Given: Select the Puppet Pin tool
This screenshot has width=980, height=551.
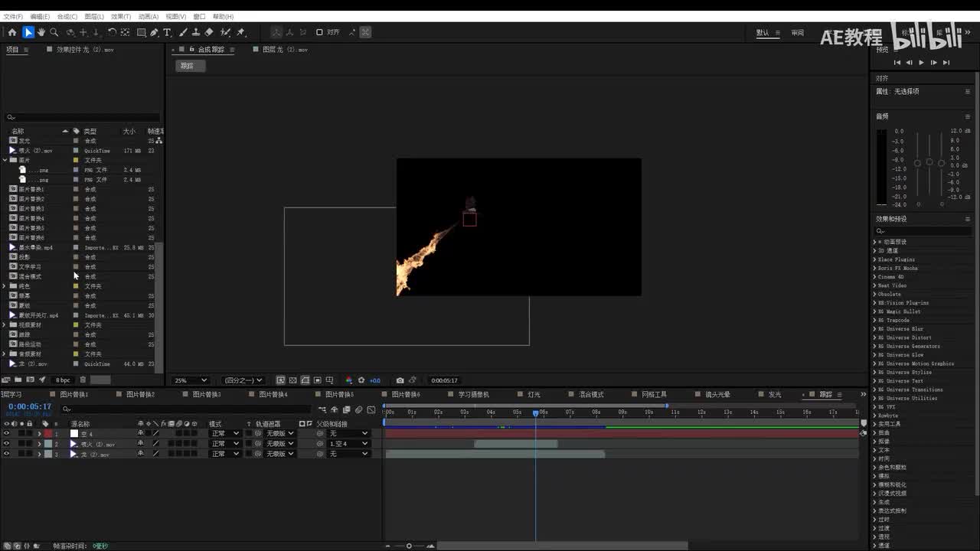Looking at the screenshot, I should click(241, 32).
